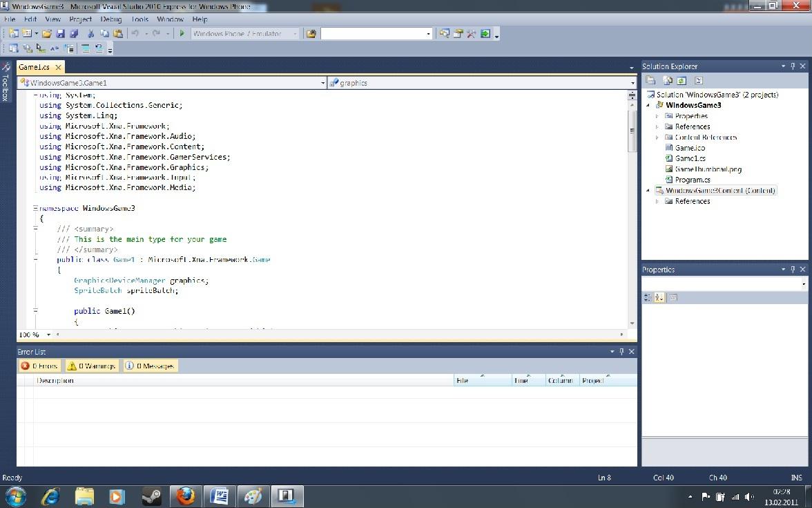812x508 pixels.
Task: Toggle the 0 Errors filter
Action: 39,366
